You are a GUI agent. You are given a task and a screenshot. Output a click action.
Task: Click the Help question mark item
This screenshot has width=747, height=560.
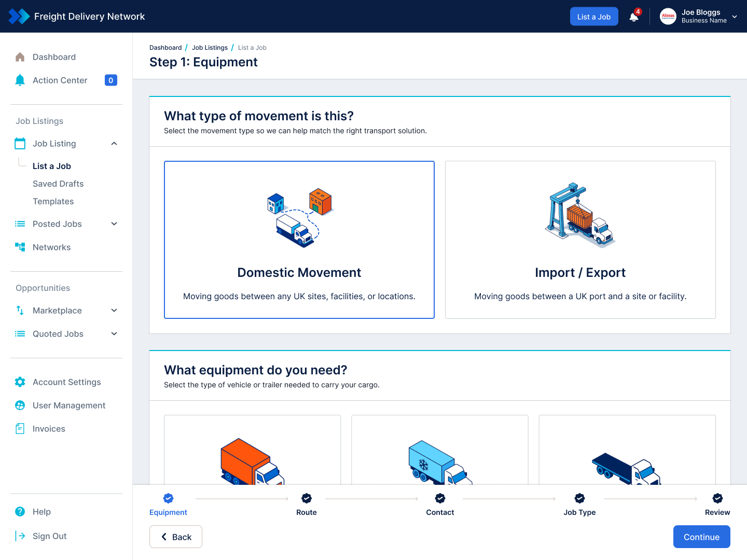point(41,512)
